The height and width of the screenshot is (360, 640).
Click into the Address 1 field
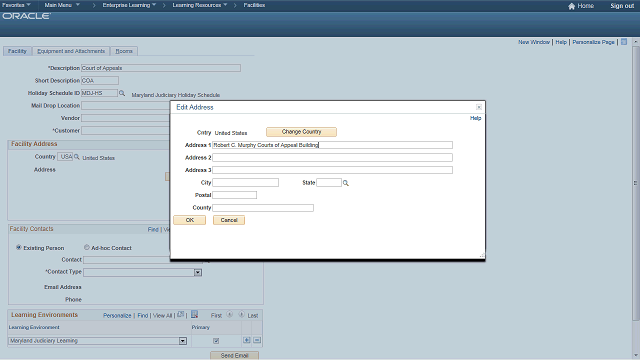click(x=332, y=145)
